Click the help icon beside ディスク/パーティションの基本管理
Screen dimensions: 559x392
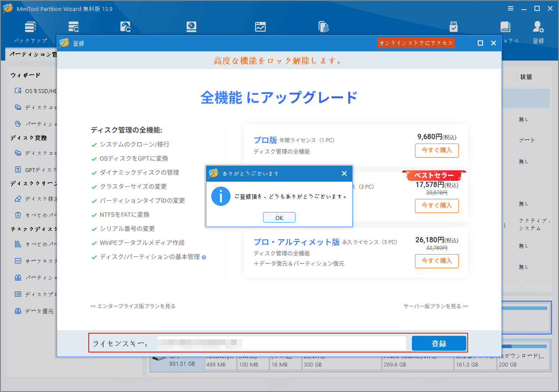click(x=204, y=257)
